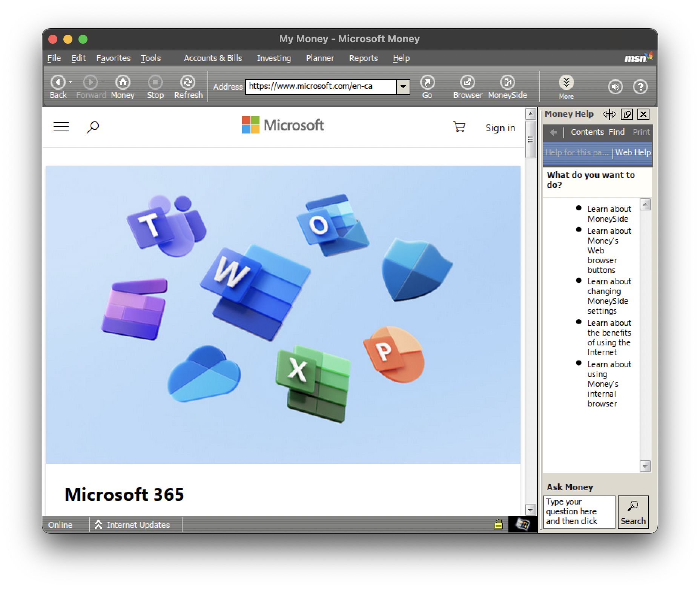The image size is (700, 589).
Task: Click Help list scroll up arrow
Action: point(645,204)
